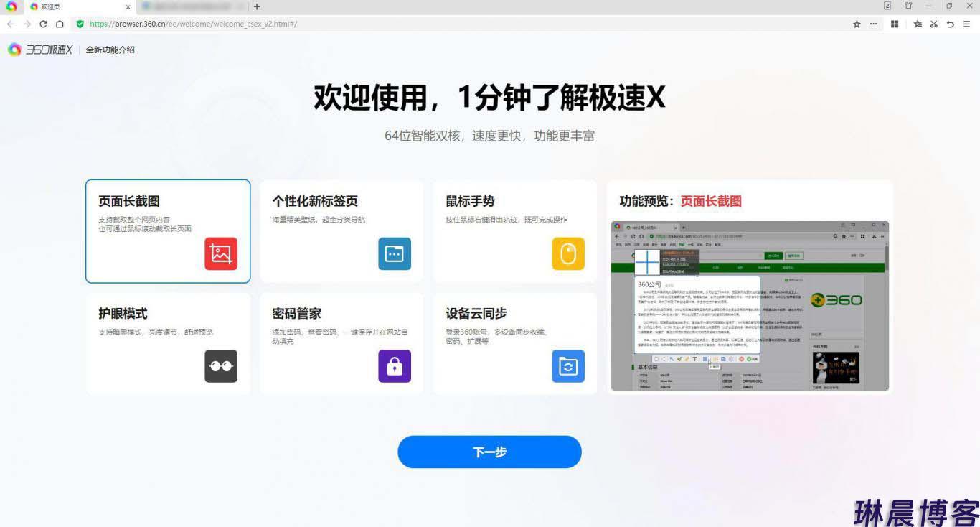Select the 护眼模式 feature card

click(168, 343)
